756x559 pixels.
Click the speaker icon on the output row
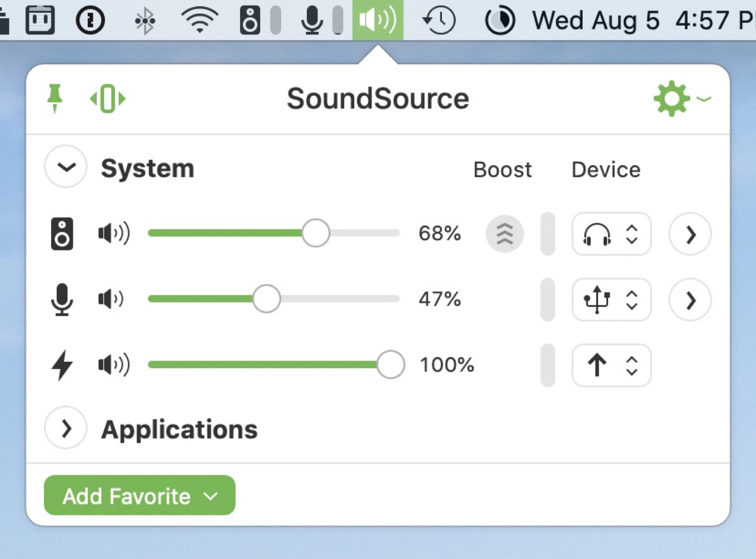(62, 234)
